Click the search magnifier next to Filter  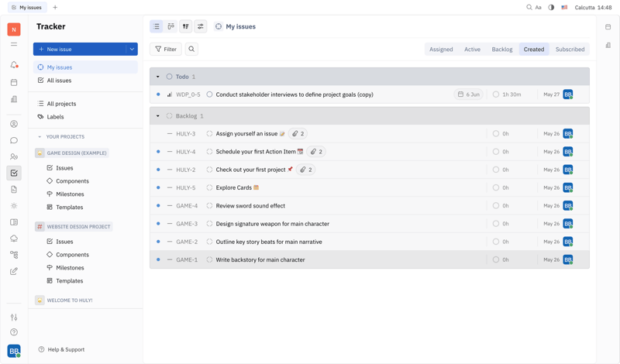click(191, 49)
